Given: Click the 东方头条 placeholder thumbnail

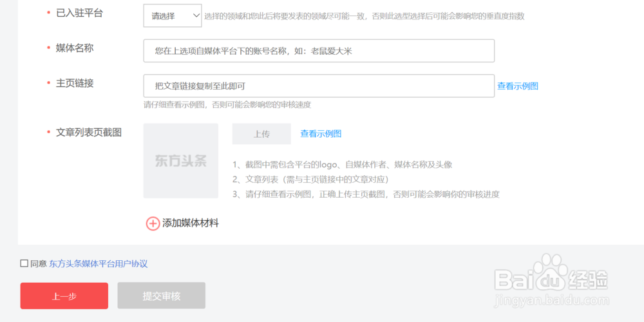Looking at the screenshot, I should pos(181,160).
